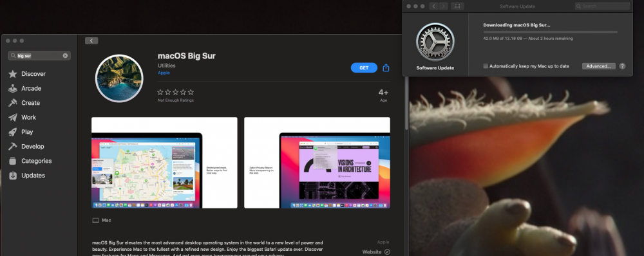Viewport: 644px width, 256px height.
Task: Open the Apple developer link
Action: 164,73
